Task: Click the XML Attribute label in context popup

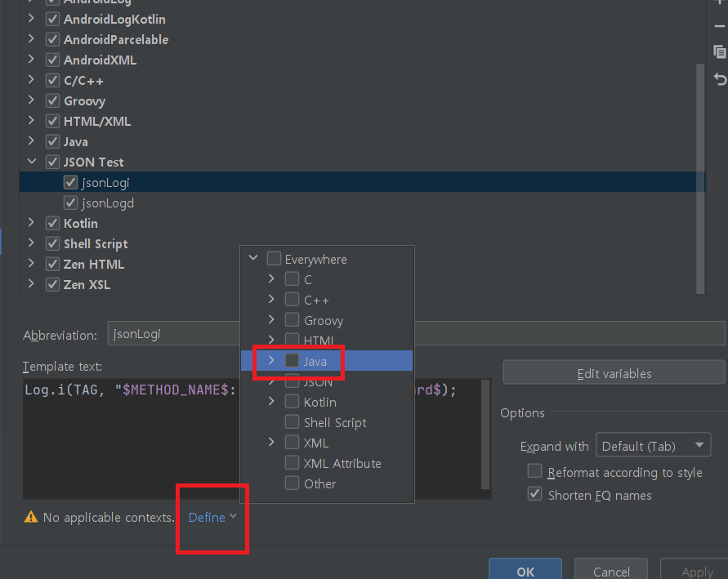Action: click(x=342, y=463)
